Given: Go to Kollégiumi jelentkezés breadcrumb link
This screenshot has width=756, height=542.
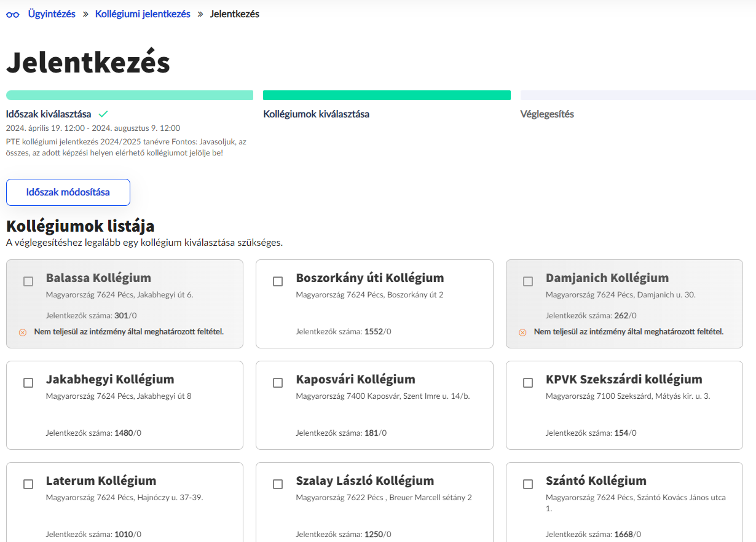Looking at the screenshot, I should [x=143, y=14].
